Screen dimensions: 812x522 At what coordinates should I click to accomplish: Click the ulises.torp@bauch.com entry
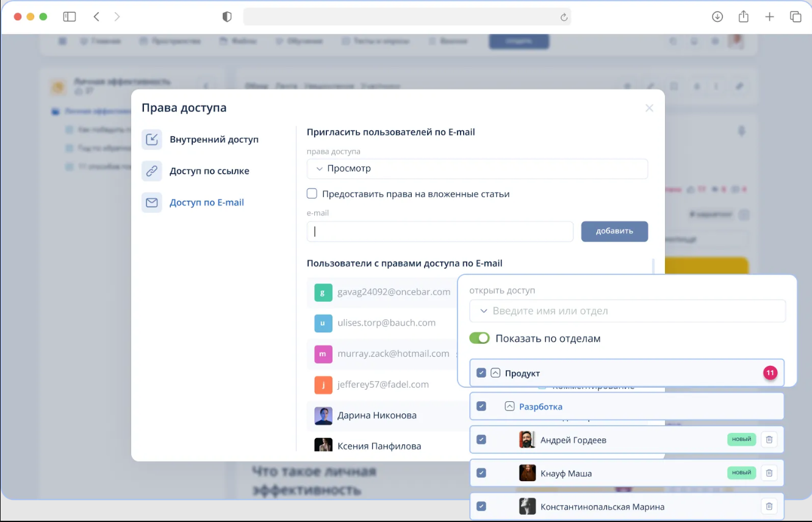pos(386,323)
